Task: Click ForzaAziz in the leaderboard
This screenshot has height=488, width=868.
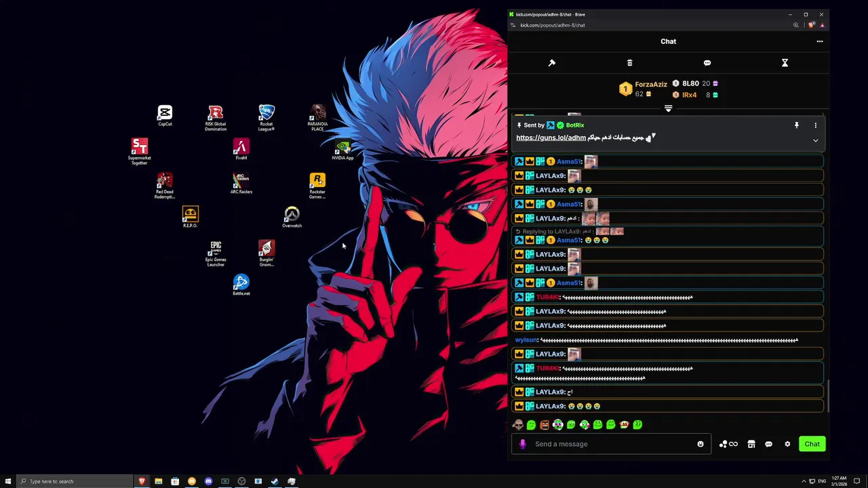Action: coord(651,85)
